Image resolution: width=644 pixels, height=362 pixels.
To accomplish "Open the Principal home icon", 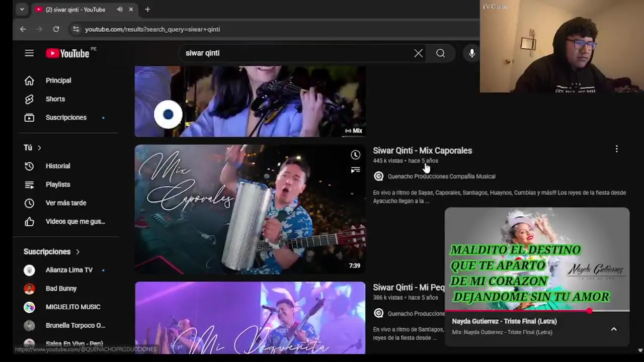I will 29,80.
